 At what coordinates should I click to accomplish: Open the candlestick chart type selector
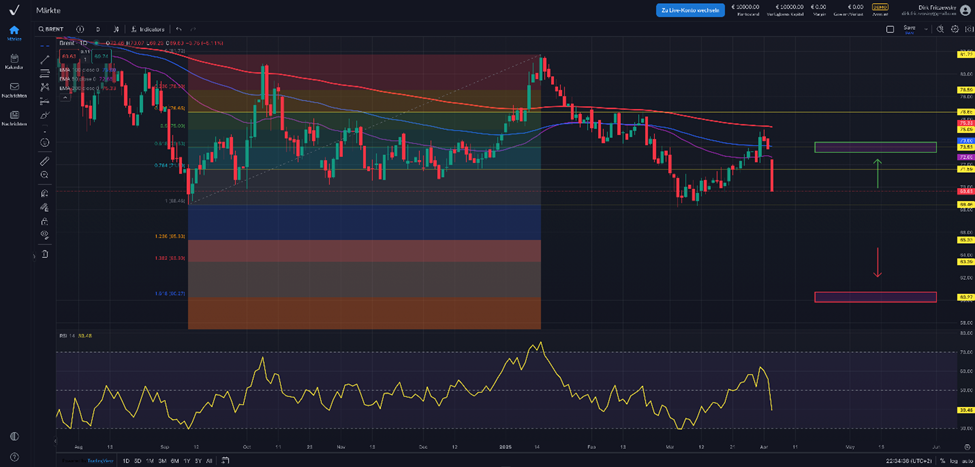(116, 29)
